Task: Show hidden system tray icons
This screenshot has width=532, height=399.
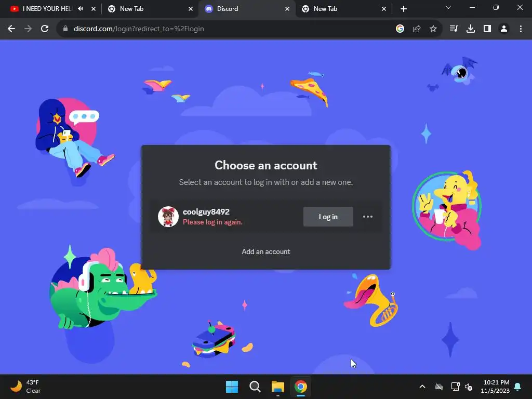Action: (x=422, y=387)
